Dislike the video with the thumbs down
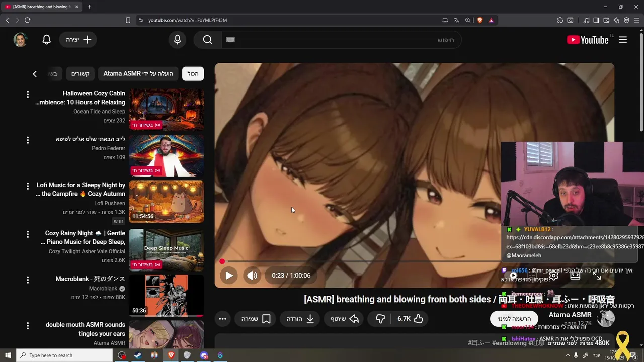644x362 pixels. (x=380, y=319)
